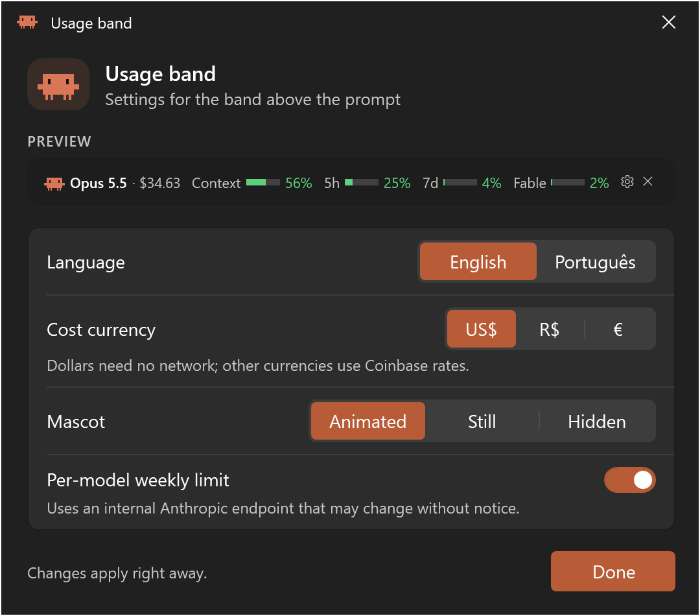Click the 25% five-hour percentage

(x=397, y=183)
